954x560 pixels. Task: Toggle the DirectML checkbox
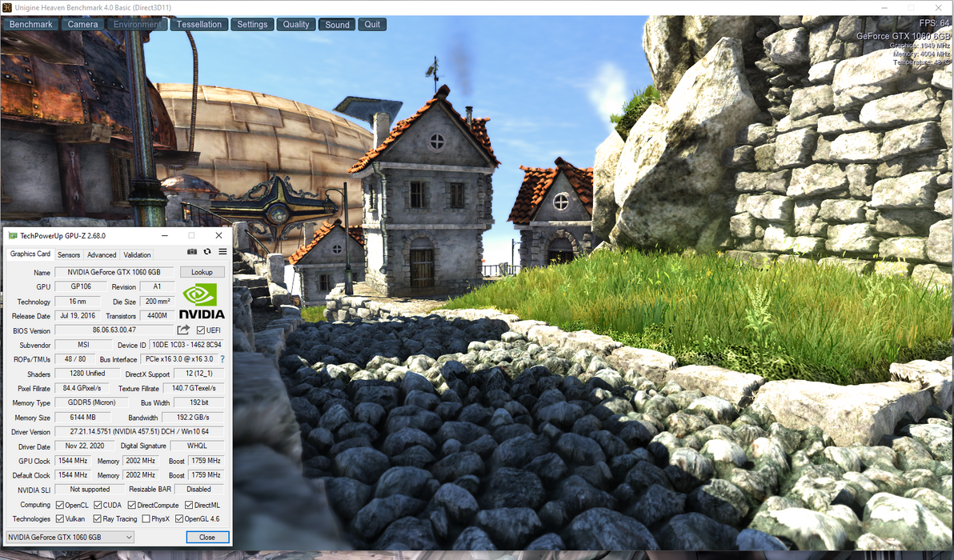coord(189,505)
